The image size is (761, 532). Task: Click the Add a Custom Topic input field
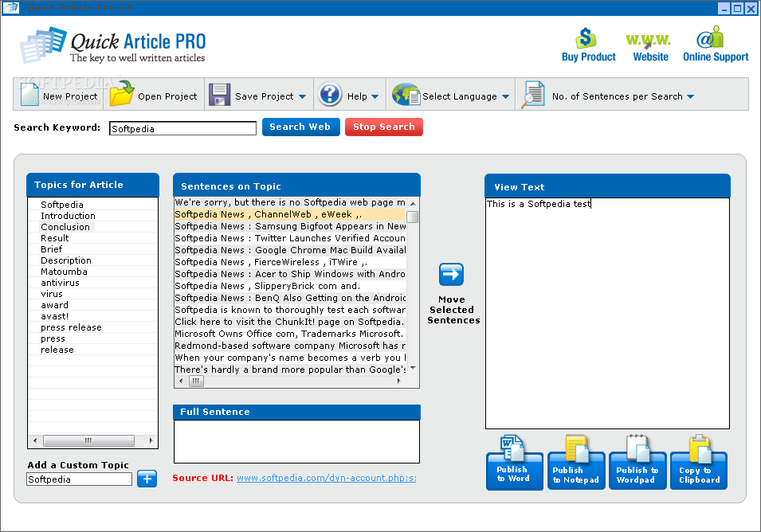point(79,479)
